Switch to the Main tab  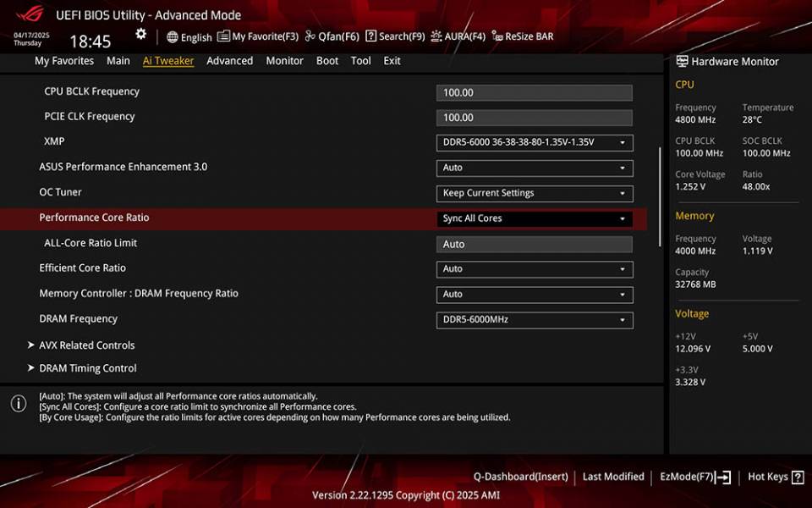pos(118,61)
